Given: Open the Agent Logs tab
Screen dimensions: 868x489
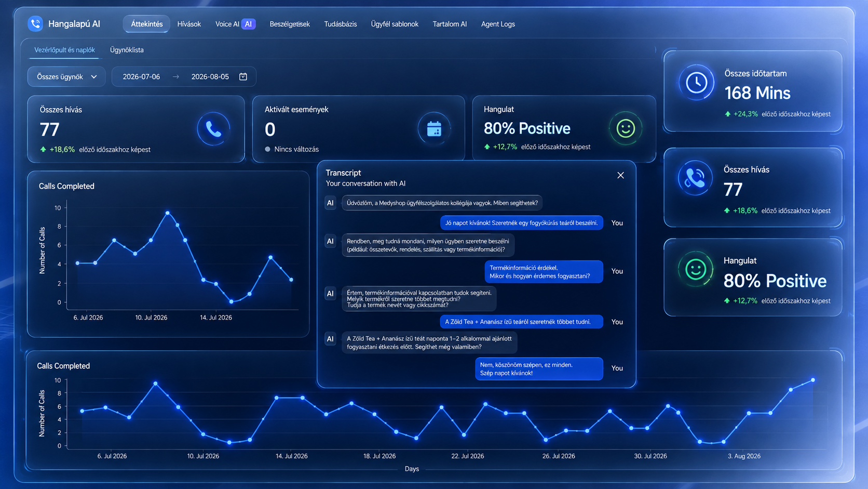Looking at the screenshot, I should click(498, 24).
